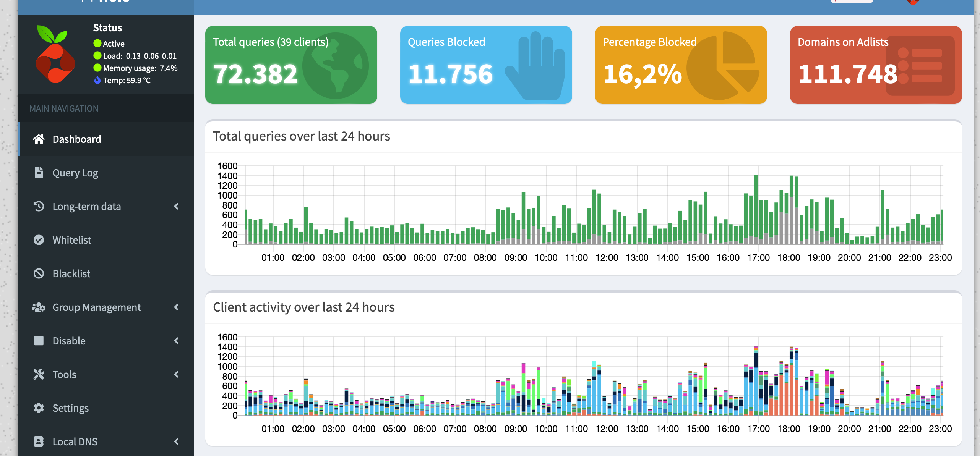
Task: Click the Group Management users icon
Action: click(x=39, y=307)
